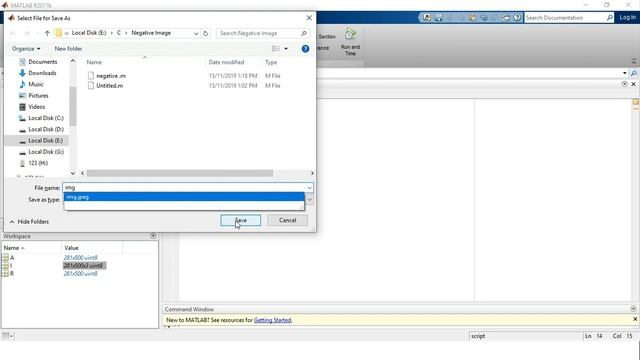The width and height of the screenshot is (640, 360).
Task: Click Run and Time in MATLAB toolstrip
Action: [350, 41]
